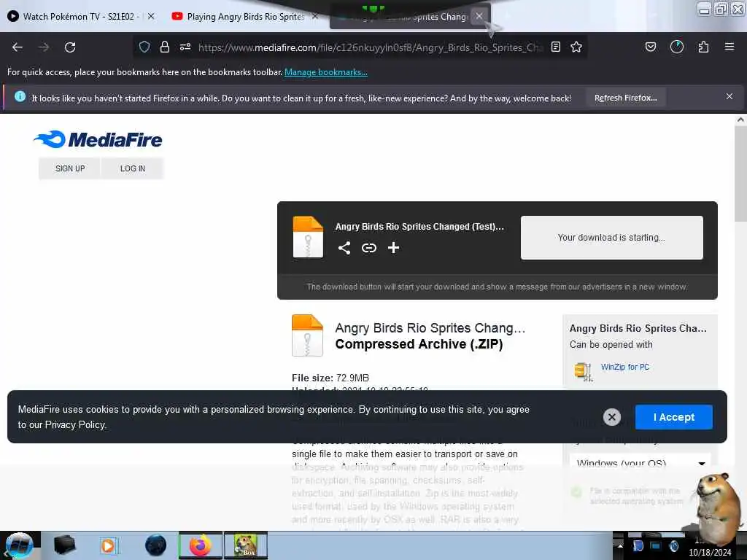Click the ZIP file icon in the dark download box
The height and width of the screenshot is (560, 747).
point(308,237)
